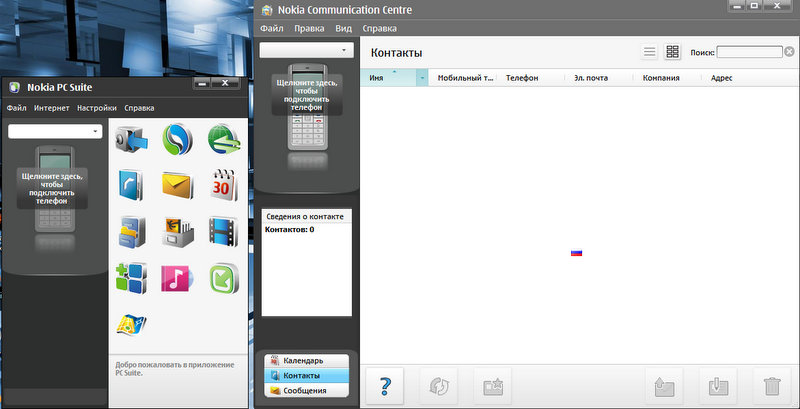Open the Calendar icon showing 30
Viewport: 800px width, 409px height.
(x=223, y=185)
